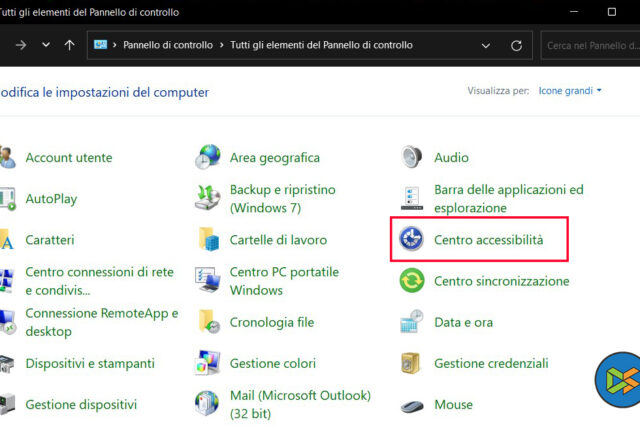Open Centro PC portatile Windows link

[x=284, y=281]
